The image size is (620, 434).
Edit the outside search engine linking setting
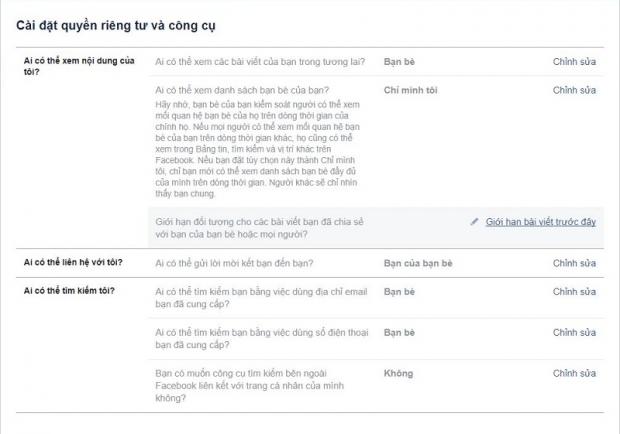[x=574, y=373]
